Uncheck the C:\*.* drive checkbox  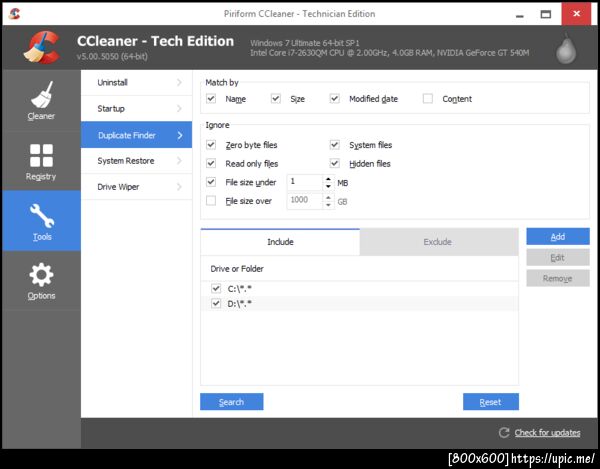click(216, 288)
